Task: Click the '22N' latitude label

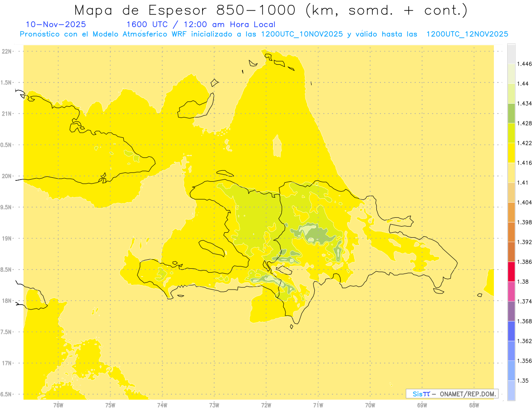Action: tap(6, 51)
